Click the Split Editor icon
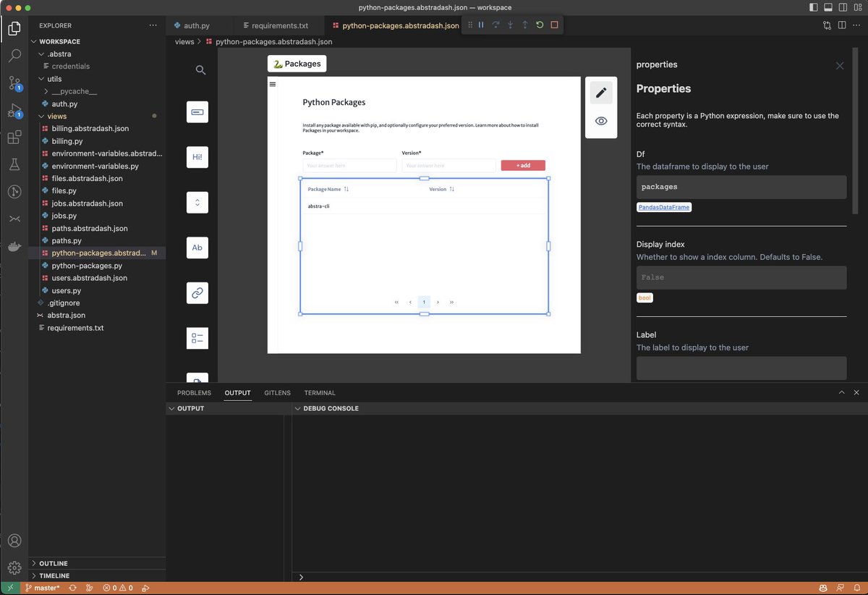 point(842,25)
